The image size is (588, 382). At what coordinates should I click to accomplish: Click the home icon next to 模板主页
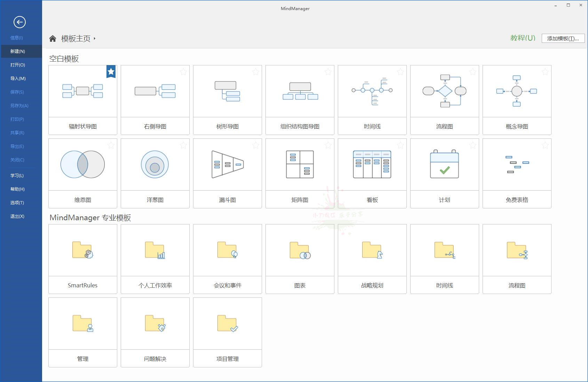pos(53,38)
